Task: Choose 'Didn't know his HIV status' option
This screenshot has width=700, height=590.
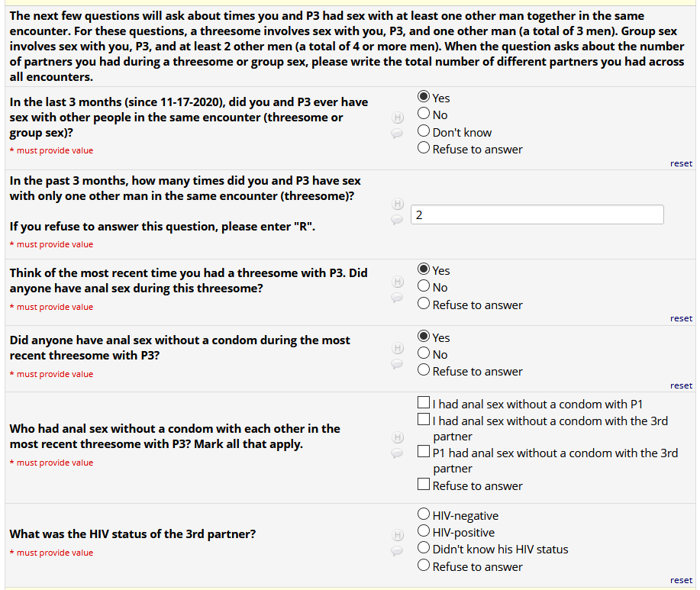Action: click(424, 548)
